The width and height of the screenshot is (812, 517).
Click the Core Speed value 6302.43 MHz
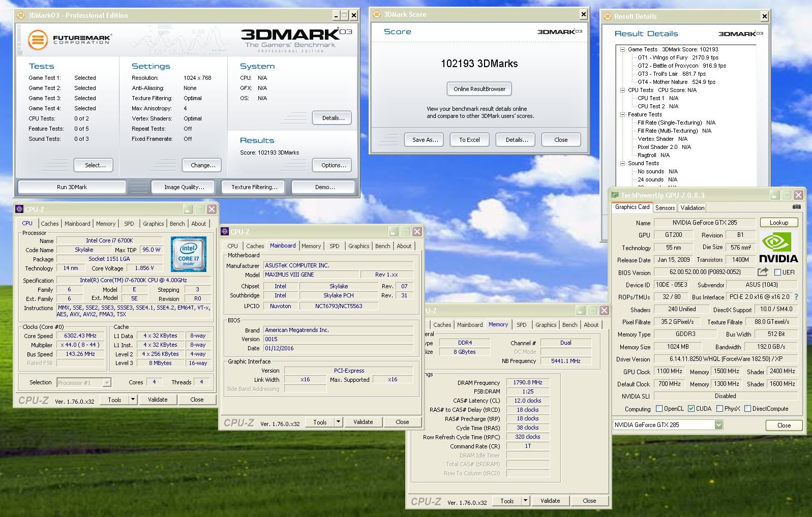pyautogui.click(x=80, y=336)
